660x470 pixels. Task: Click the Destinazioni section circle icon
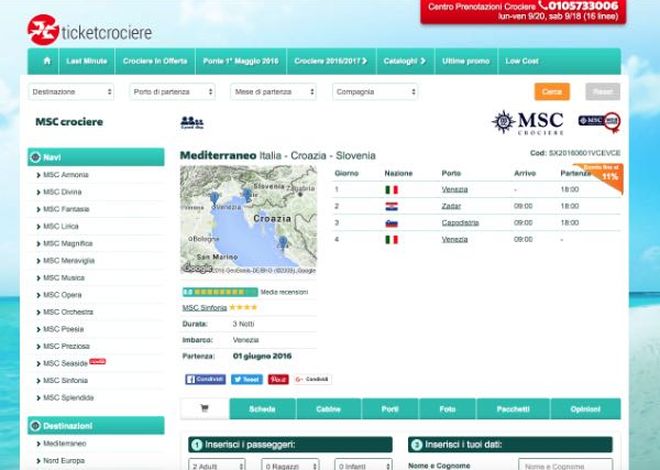point(35,426)
